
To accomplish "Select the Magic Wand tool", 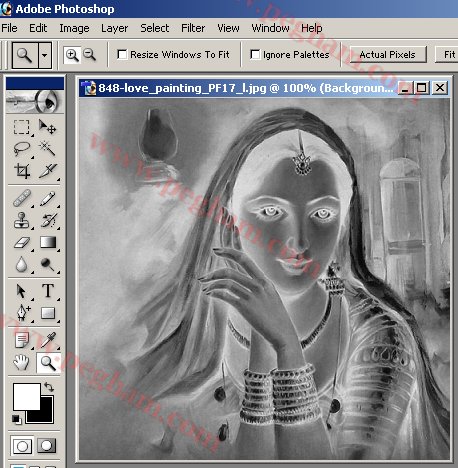I will [47, 149].
